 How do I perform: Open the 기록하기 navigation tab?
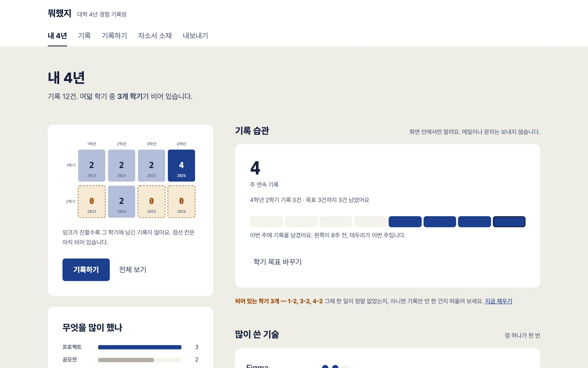pyautogui.click(x=114, y=36)
